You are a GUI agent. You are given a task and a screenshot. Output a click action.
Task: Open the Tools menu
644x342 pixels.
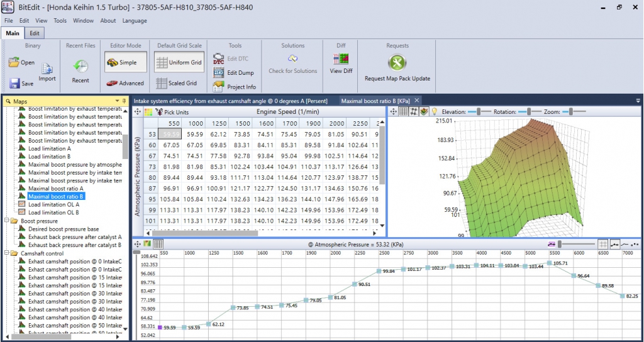[60, 21]
